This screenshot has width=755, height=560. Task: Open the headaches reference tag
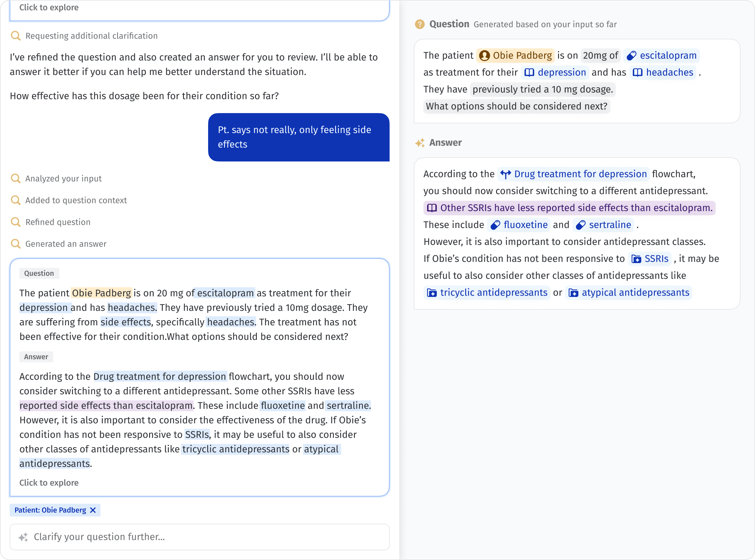tap(663, 73)
